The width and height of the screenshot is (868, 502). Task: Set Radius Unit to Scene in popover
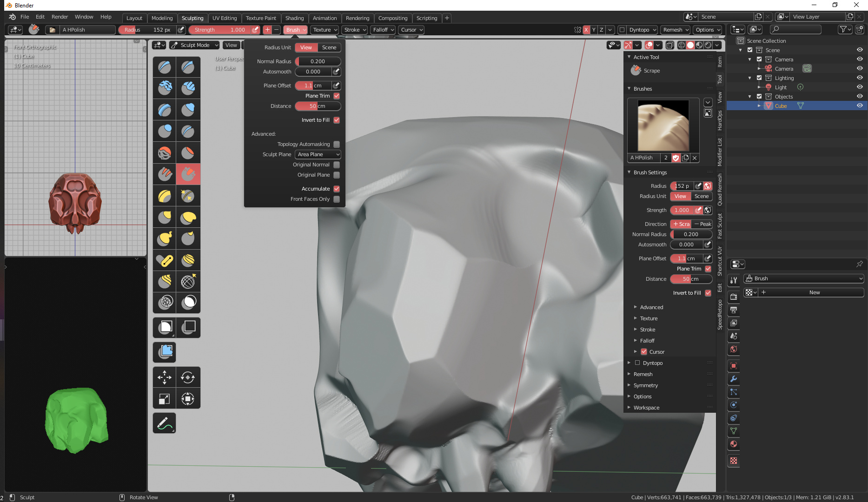coord(329,47)
